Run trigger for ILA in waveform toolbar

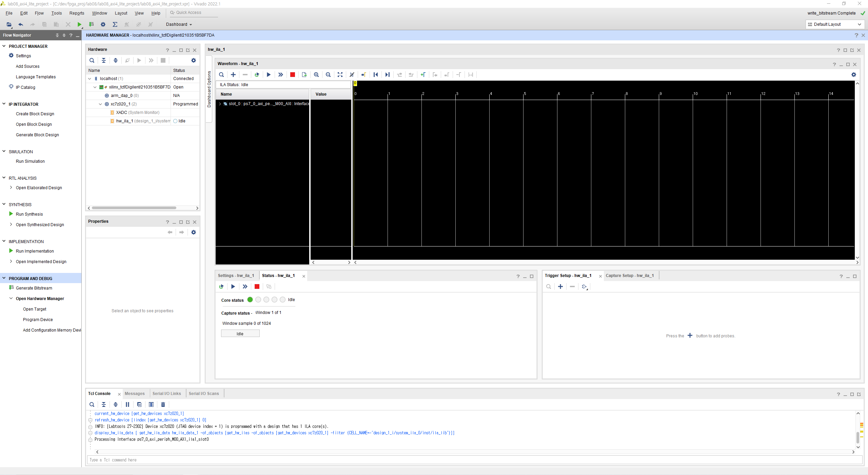pos(269,75)
